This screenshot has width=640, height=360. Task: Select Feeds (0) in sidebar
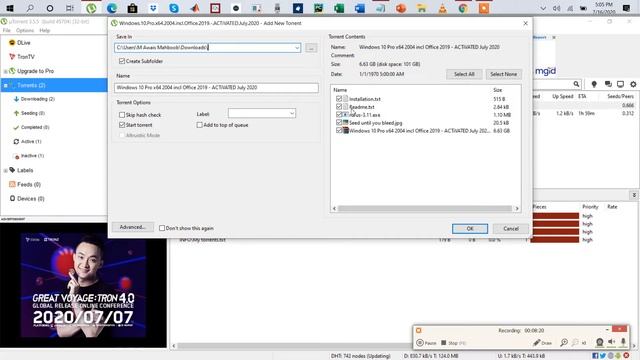tap(29, 184)
